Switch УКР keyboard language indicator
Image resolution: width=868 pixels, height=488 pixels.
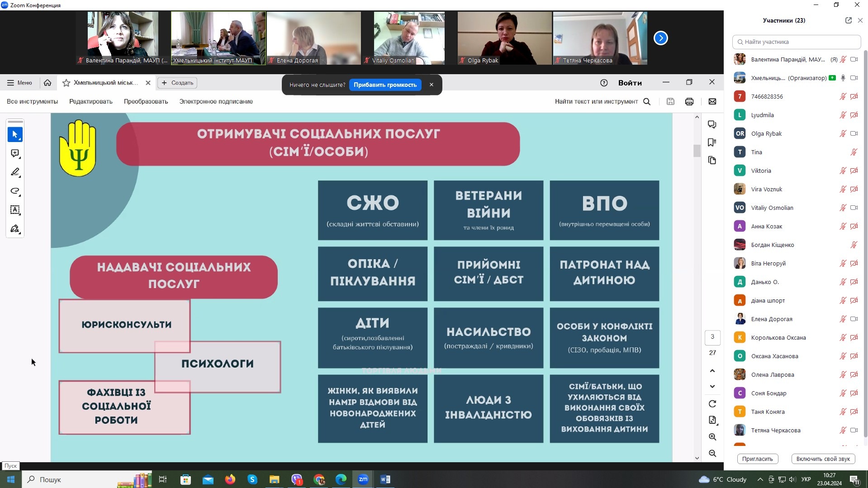point(806,479)
